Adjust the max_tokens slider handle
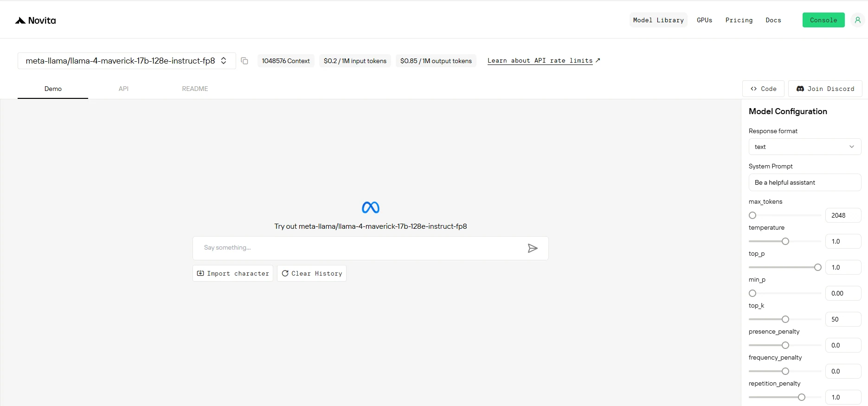 click(752, 215)
